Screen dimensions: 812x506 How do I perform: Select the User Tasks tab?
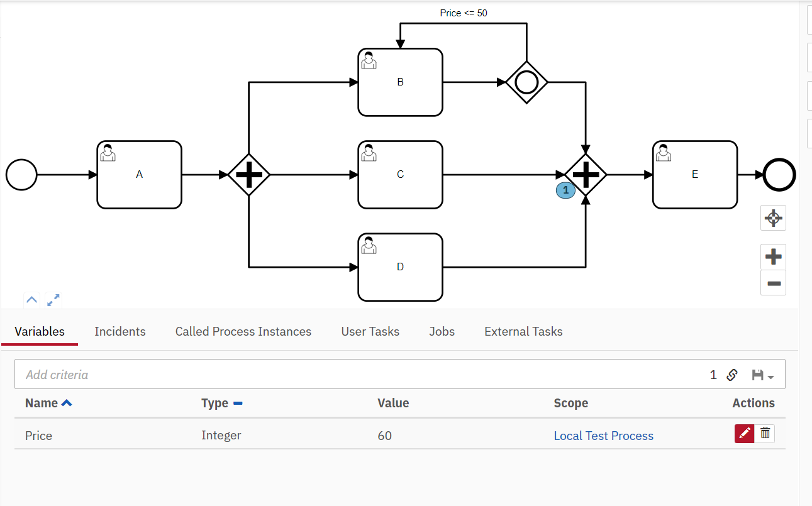[370, 331]
